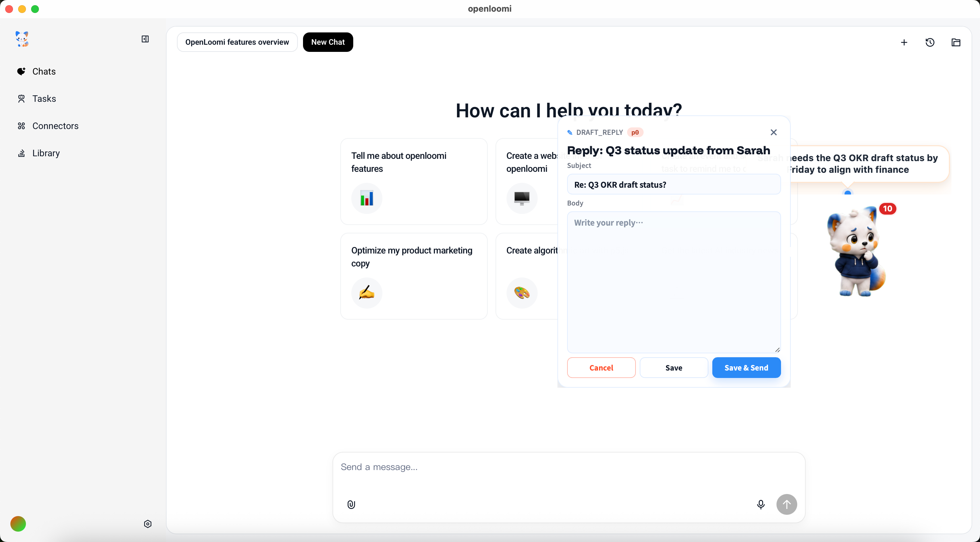Click the macOS green fullscreen button
The image size is (980, 542).
35,9
